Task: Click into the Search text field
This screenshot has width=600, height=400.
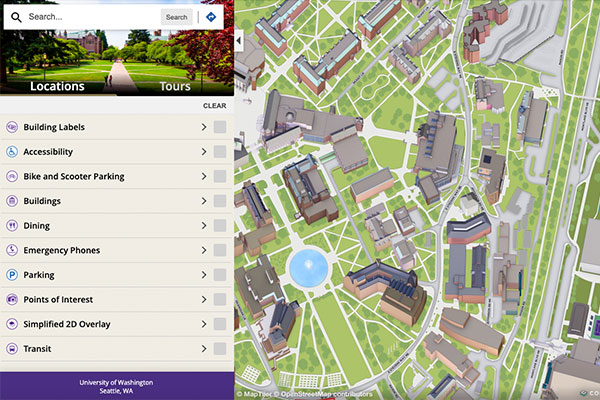Action: click(x=90, y=17)
